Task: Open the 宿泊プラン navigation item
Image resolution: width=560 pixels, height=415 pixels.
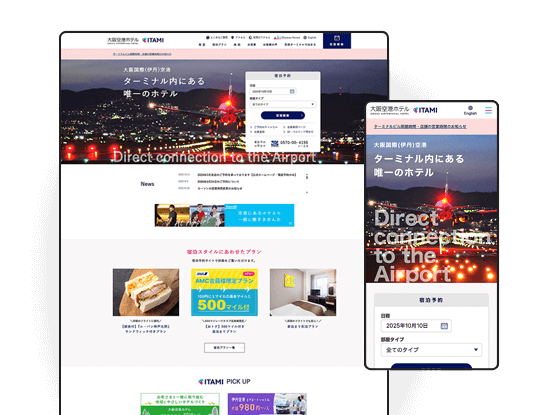Action: coord(219,45)
